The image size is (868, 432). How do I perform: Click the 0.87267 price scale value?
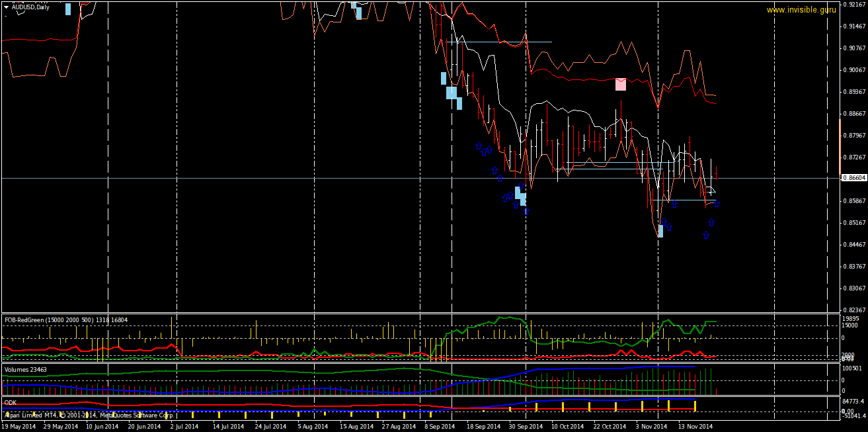(854, 157)
